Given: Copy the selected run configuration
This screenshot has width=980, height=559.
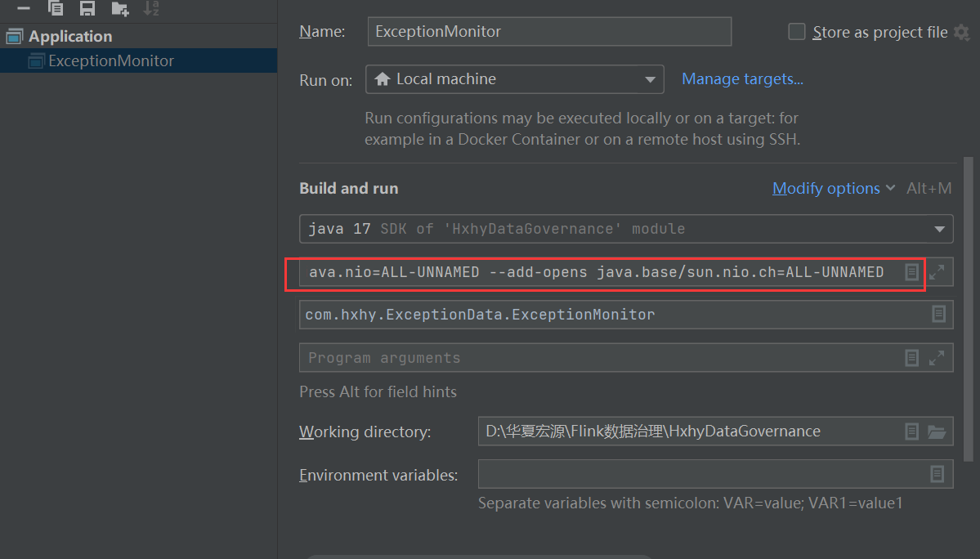Looking at the screenshot, I should [56, 8].
